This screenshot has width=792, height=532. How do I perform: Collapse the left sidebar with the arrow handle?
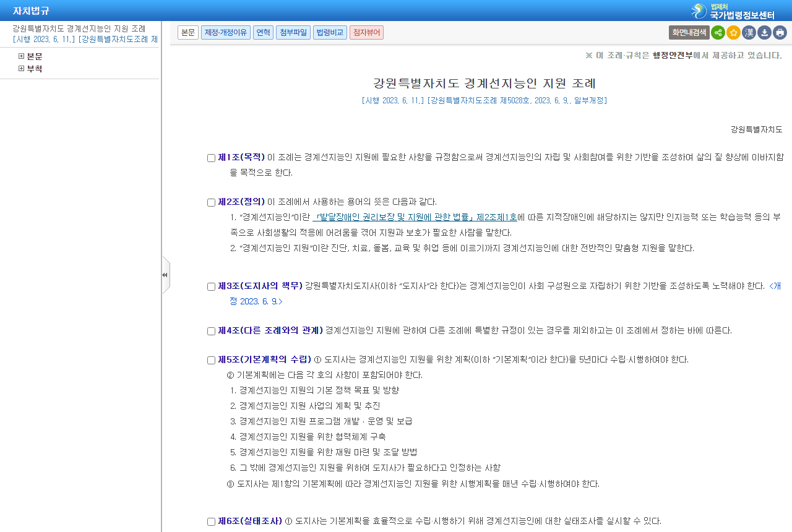point(165,275)
